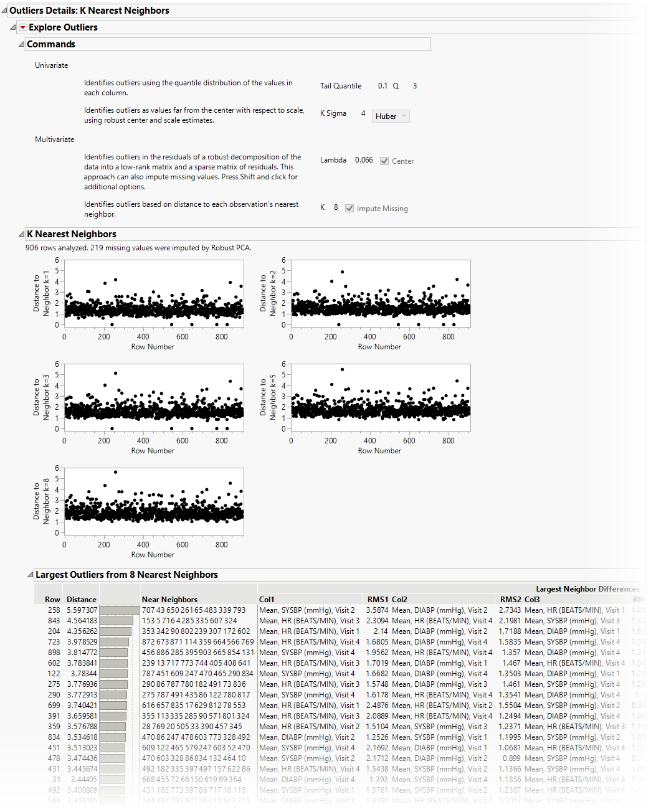Screen dimensions: 651x812
Task: Click the Multivariate section label
Action: click(55, 139)
